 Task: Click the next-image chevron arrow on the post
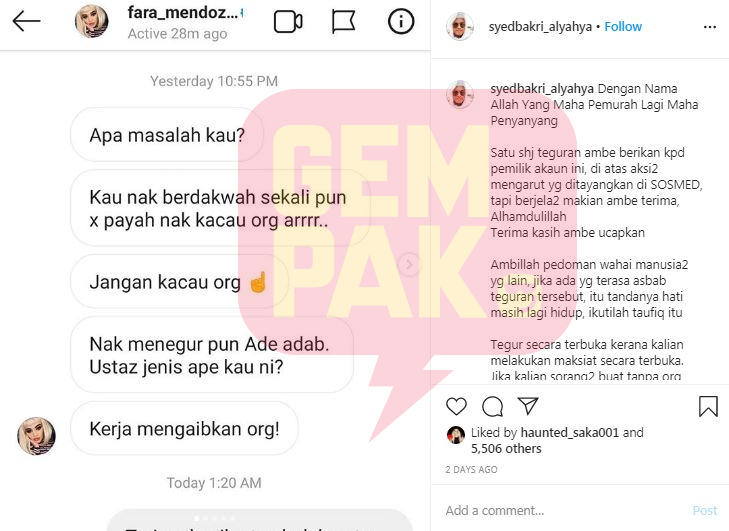409,265
